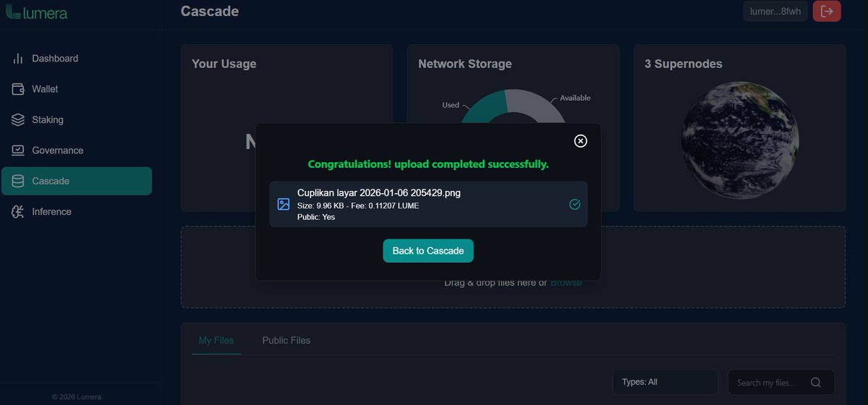Click the Available chart label
The width and height of the screenshot is (868, 405).
coord(576,98)
